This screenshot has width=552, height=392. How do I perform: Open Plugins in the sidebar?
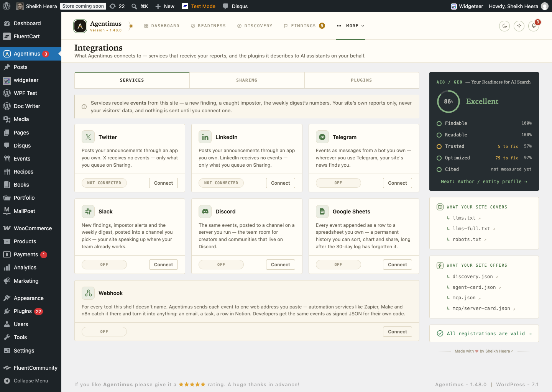click(x=31, y=311)
